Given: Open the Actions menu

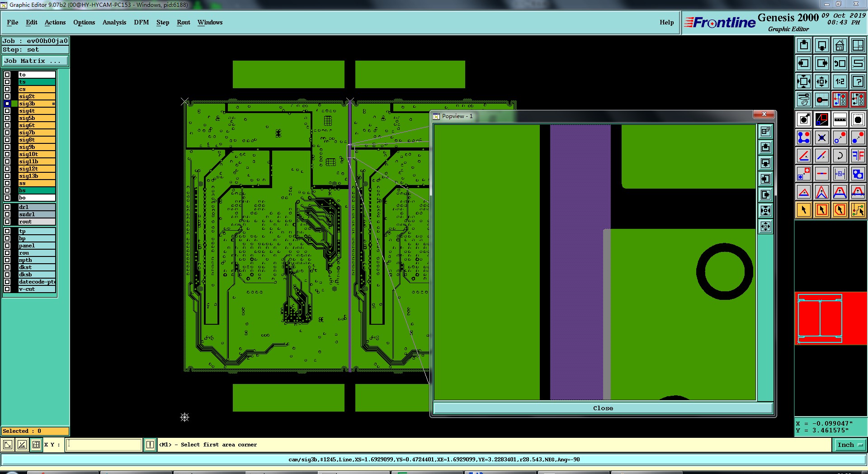Looking at the screenshot, I should (55, 22).
